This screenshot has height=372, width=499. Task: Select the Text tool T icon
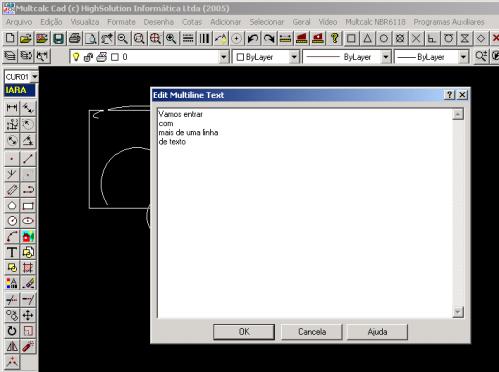pyautogui.click(x=12, y=252)
